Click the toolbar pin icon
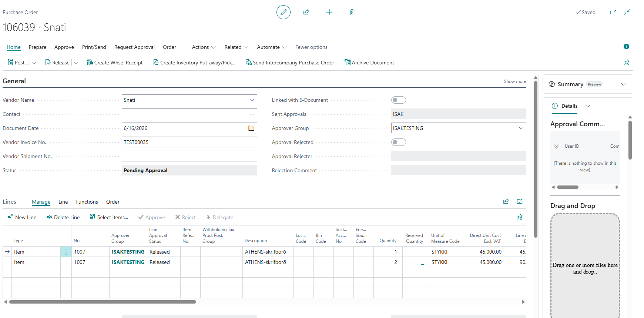 (626, 63)
